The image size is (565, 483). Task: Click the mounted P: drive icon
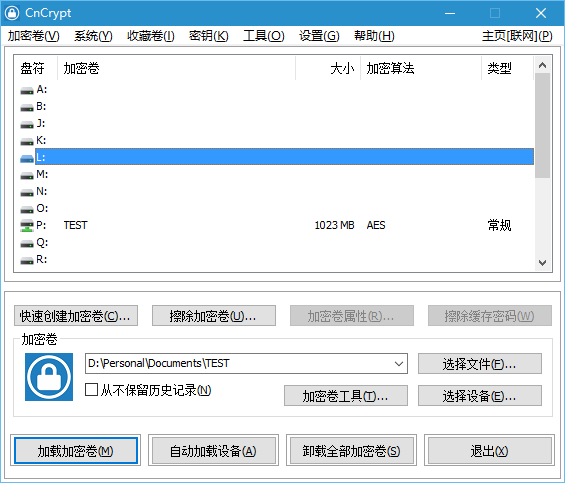[27, 226]
